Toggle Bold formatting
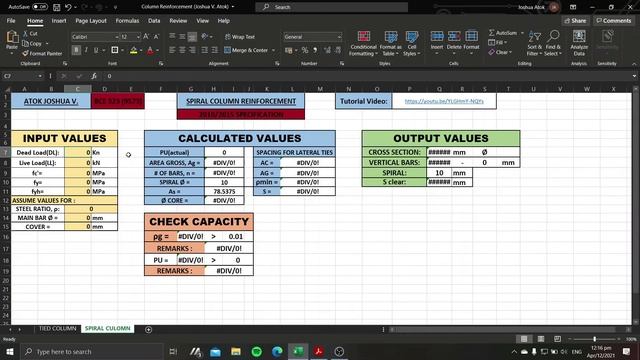The image size is (640, 360). click(76, 50)
